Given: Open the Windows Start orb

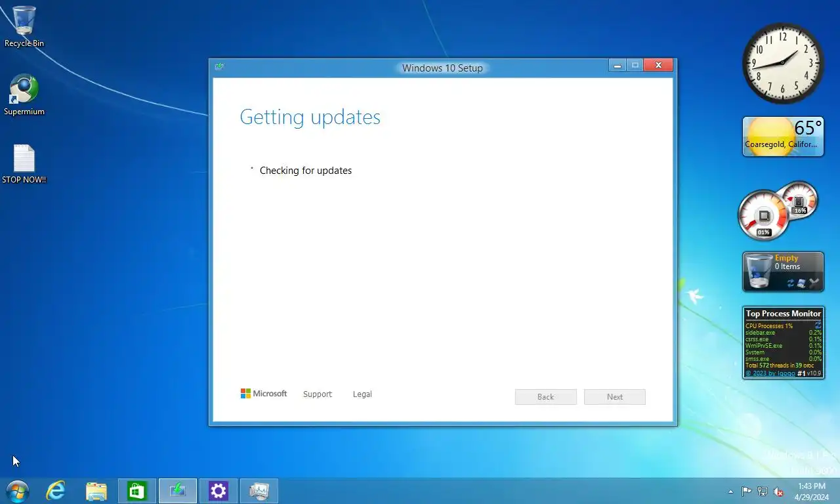Looking at the screenshot, I should 17,491.
